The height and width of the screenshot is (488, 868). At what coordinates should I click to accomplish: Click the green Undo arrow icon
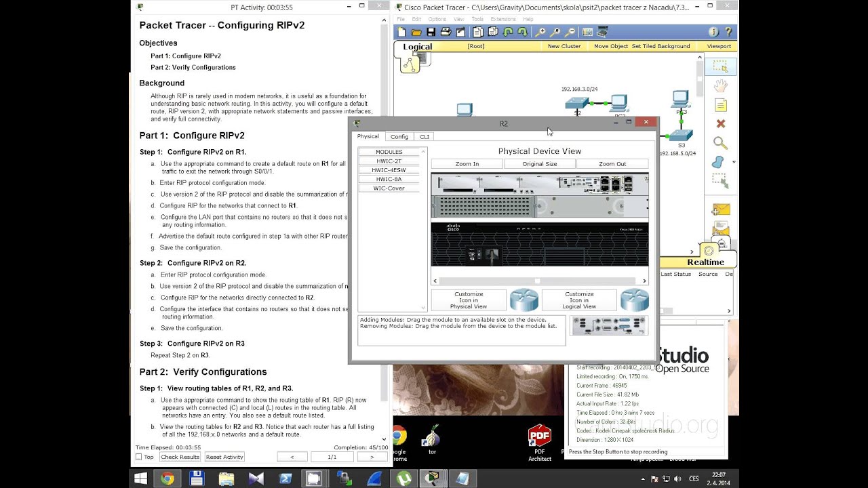(508, 32)
